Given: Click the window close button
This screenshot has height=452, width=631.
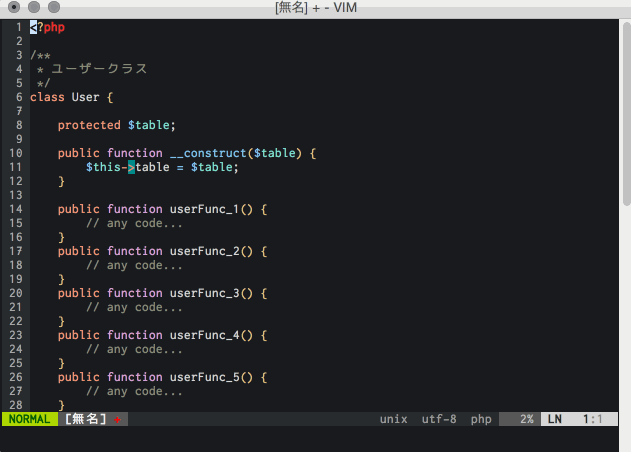Looking at the screenshot, I should pos(14,7).
